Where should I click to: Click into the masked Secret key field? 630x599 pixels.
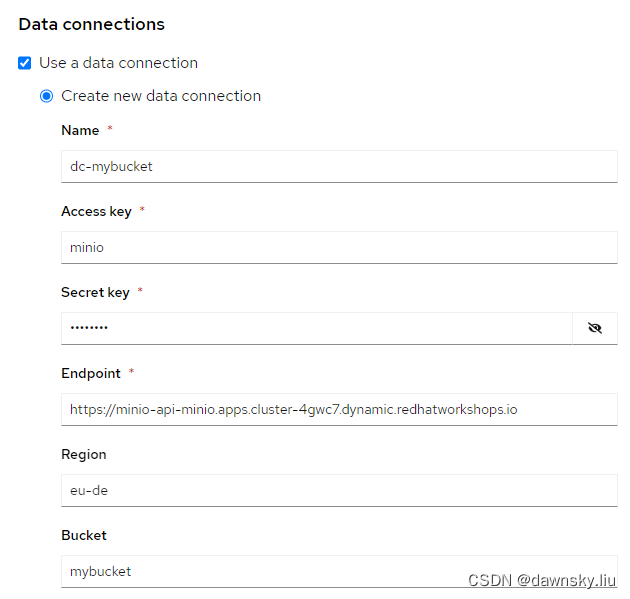[316, 328]
